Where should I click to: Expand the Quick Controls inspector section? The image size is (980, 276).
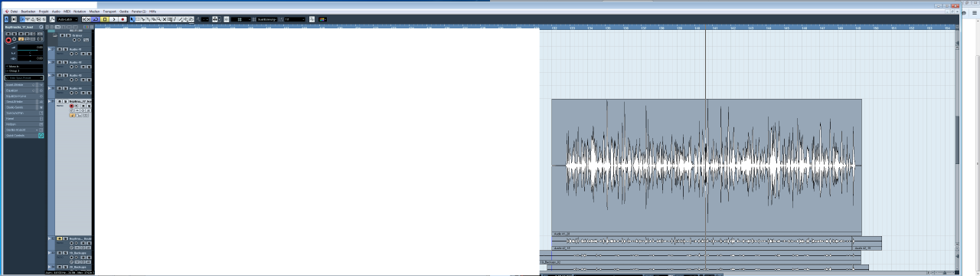click(24, 136)
